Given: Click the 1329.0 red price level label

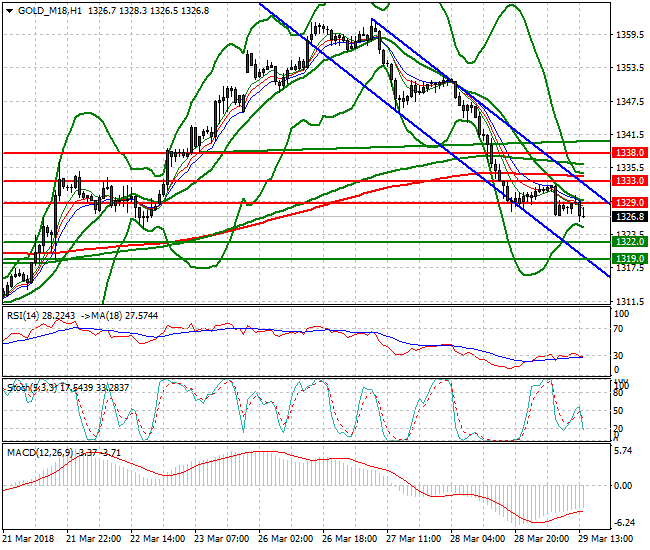Looking at the screenshot, I should (x=630, y=203).
